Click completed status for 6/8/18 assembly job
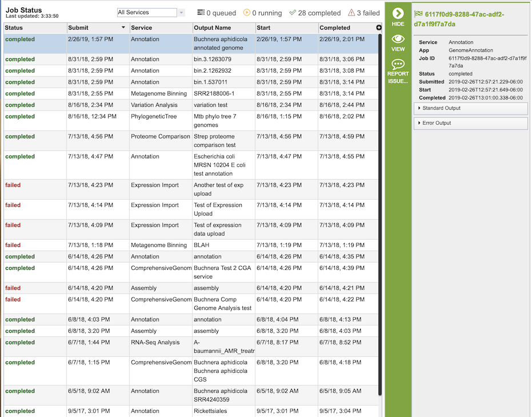 (20, 331)
